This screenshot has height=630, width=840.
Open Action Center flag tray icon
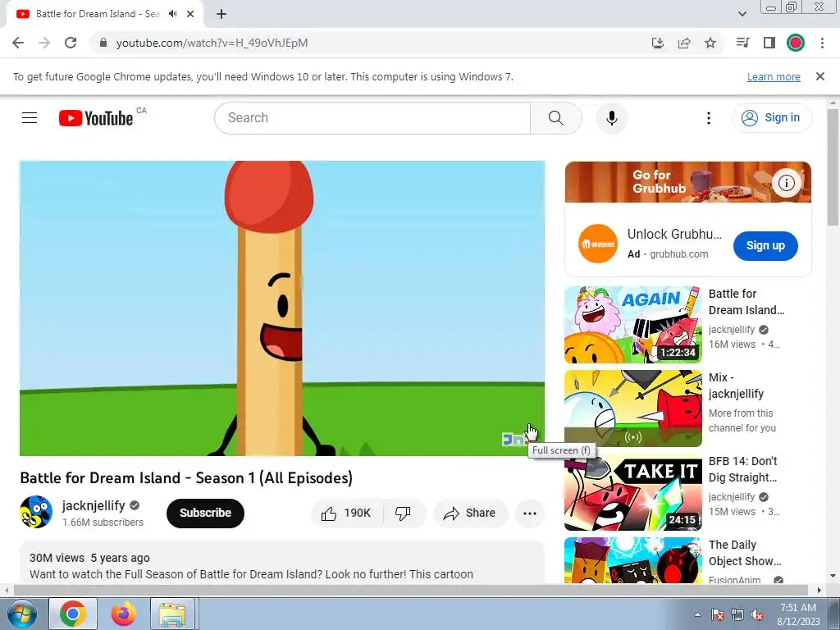(718, 614)
